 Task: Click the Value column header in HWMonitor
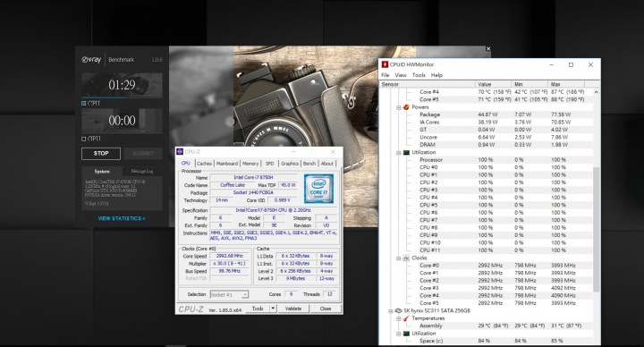(494, 84)
